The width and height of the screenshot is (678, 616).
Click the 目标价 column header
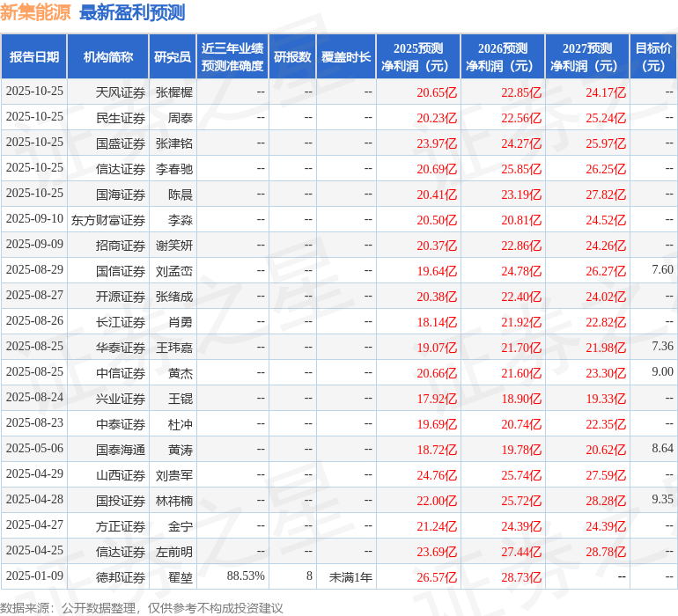tap(653, 57)
